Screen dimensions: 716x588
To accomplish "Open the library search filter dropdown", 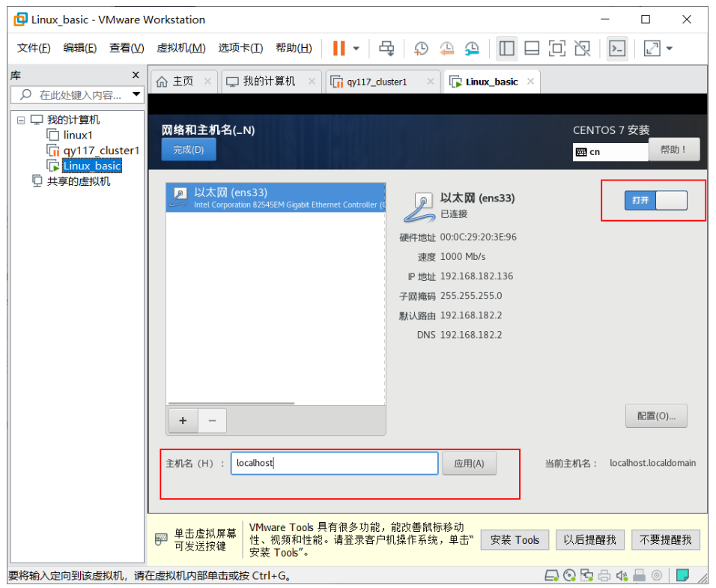I will (x=136, y=94).
